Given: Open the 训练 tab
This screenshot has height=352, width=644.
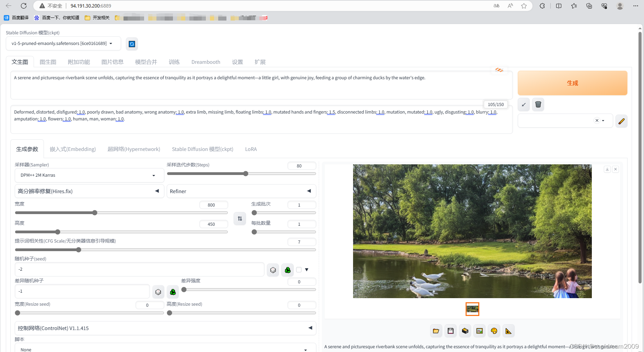Looking at the screenshot, I should pos(174,62).
